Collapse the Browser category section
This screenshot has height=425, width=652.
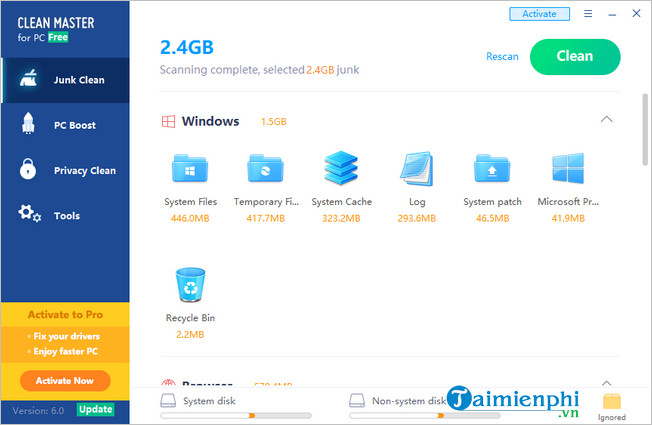click(x=607, y=383)
